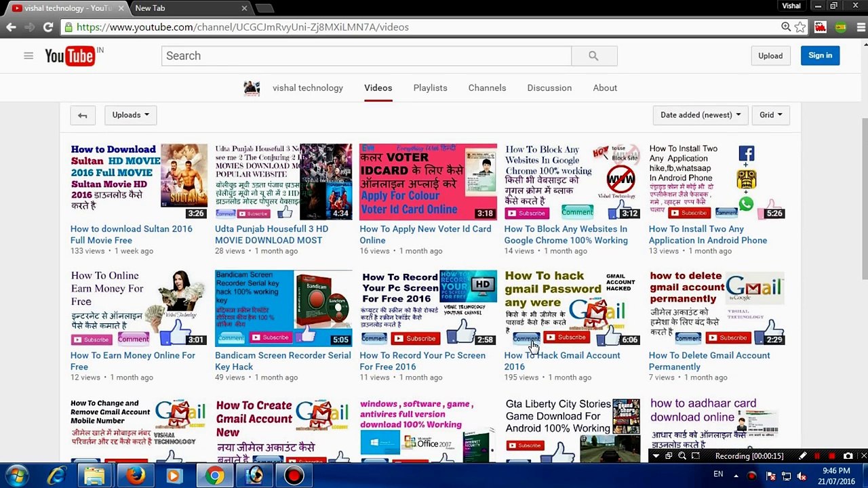868x488 pixels.
Task: Expand the recorder bar dropdown arrow
Action: coord(656,456)
